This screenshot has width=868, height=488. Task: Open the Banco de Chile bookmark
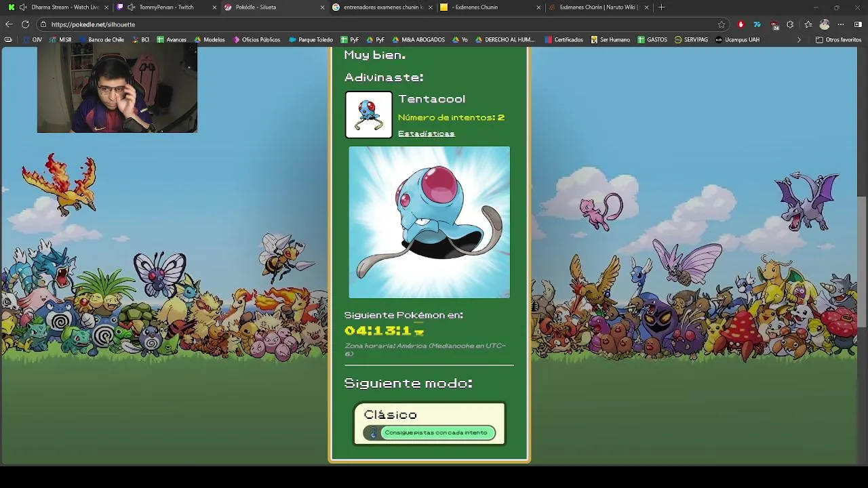pos(101,40)
